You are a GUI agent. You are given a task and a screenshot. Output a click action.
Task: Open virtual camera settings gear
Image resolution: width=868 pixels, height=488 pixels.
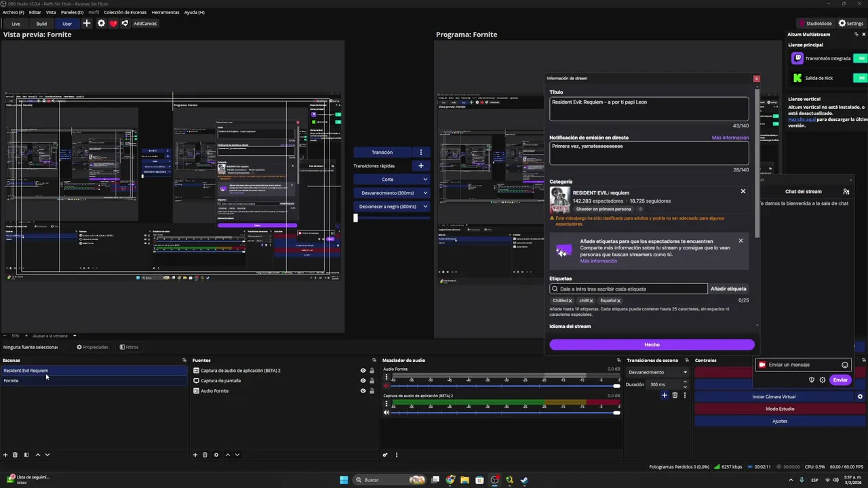[861, 396]
